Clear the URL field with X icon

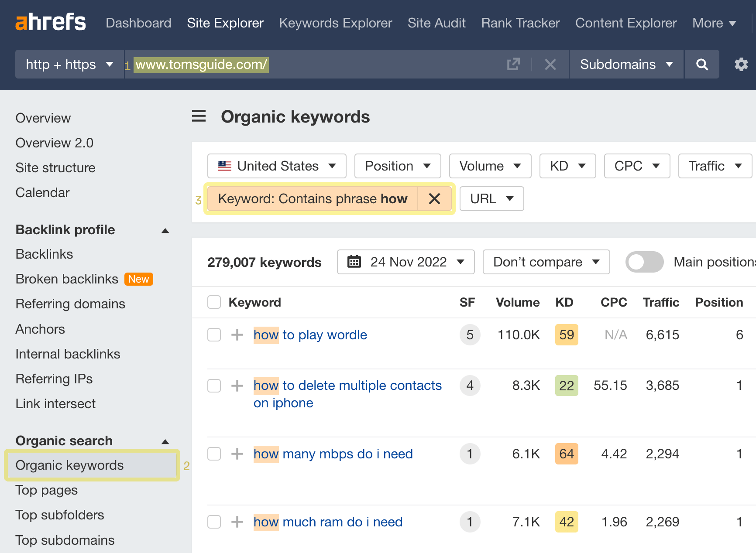point(550,65)
